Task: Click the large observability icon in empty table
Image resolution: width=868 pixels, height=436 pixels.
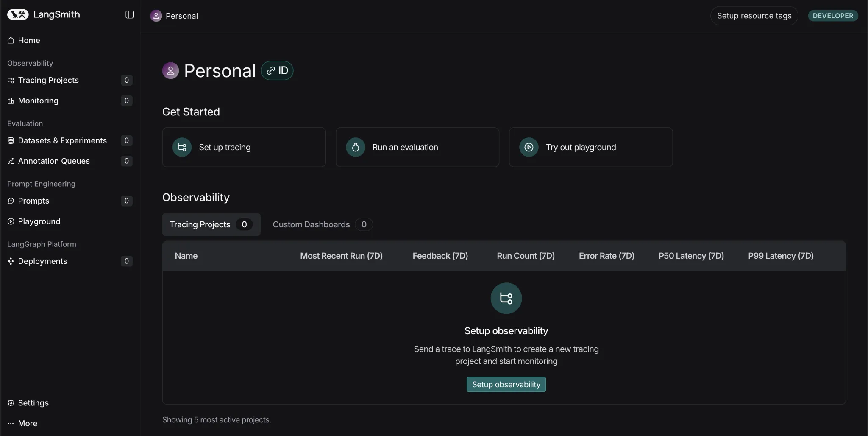Action: 506,298
